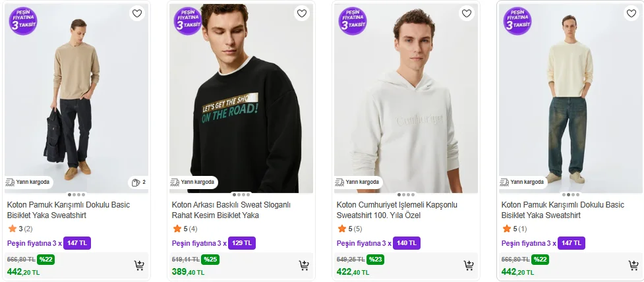
Task: Click cart icon on the product rated 3 (2)
Action: coord(139,266)
